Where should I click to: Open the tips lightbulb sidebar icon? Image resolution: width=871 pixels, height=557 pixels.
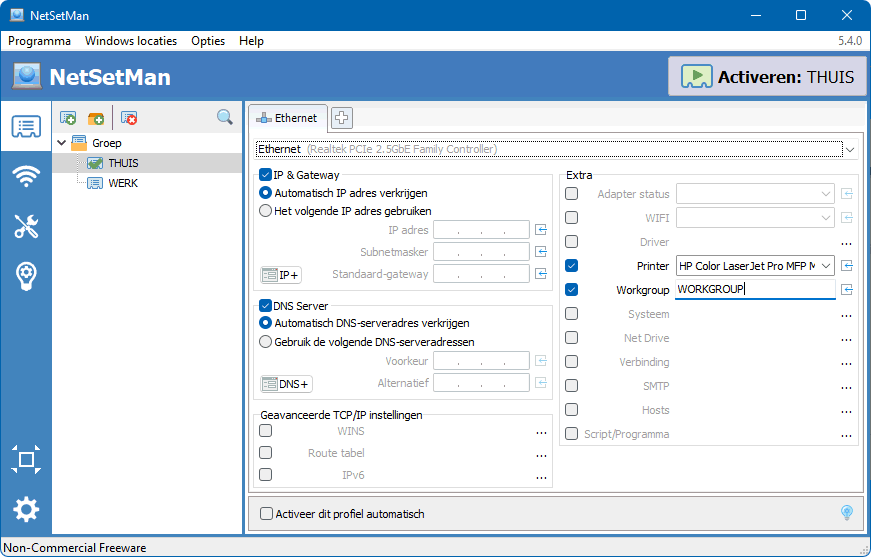26,275
